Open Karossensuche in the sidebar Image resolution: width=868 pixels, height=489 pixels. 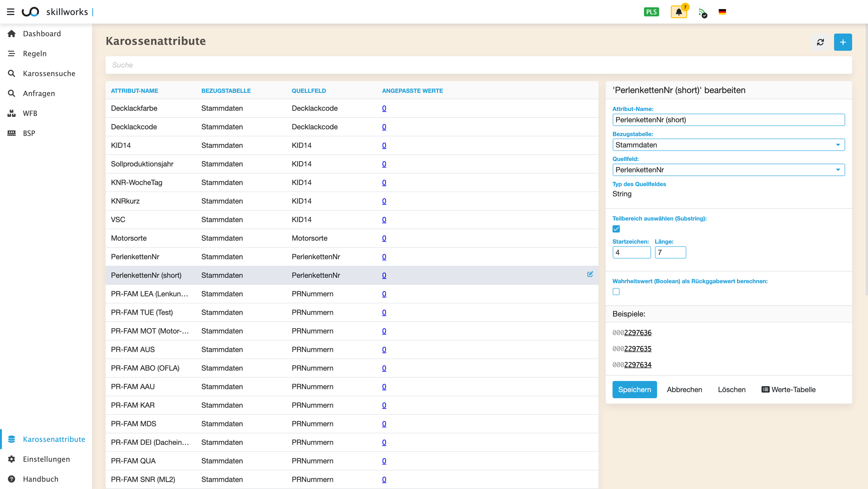49,73
